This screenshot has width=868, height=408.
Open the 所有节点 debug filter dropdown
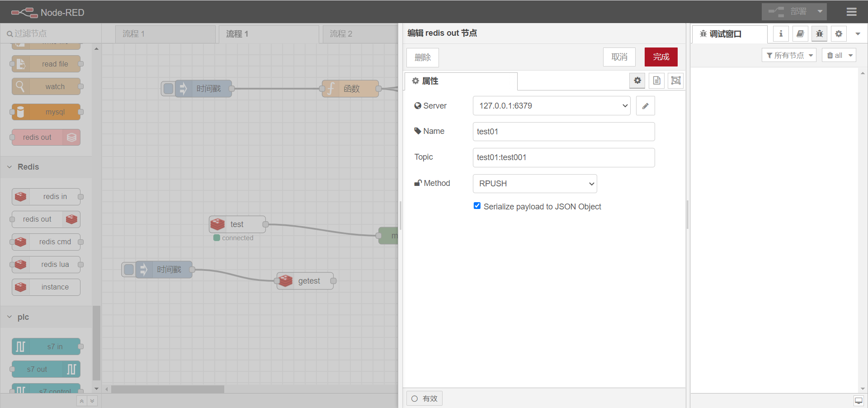point(789,55)
